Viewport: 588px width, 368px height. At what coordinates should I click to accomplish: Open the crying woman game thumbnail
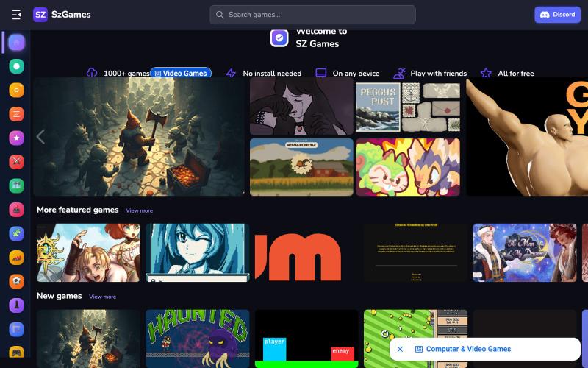tap(301, 106)
